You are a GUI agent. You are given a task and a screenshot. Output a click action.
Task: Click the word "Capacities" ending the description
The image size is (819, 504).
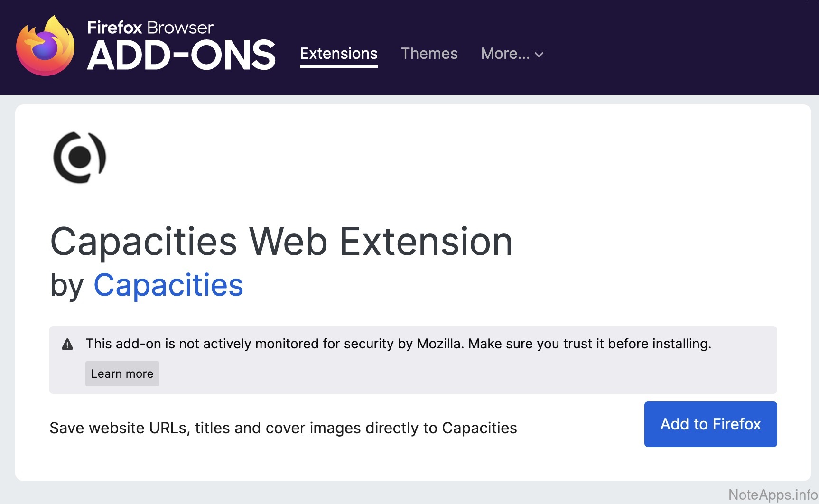pos(479,428)
